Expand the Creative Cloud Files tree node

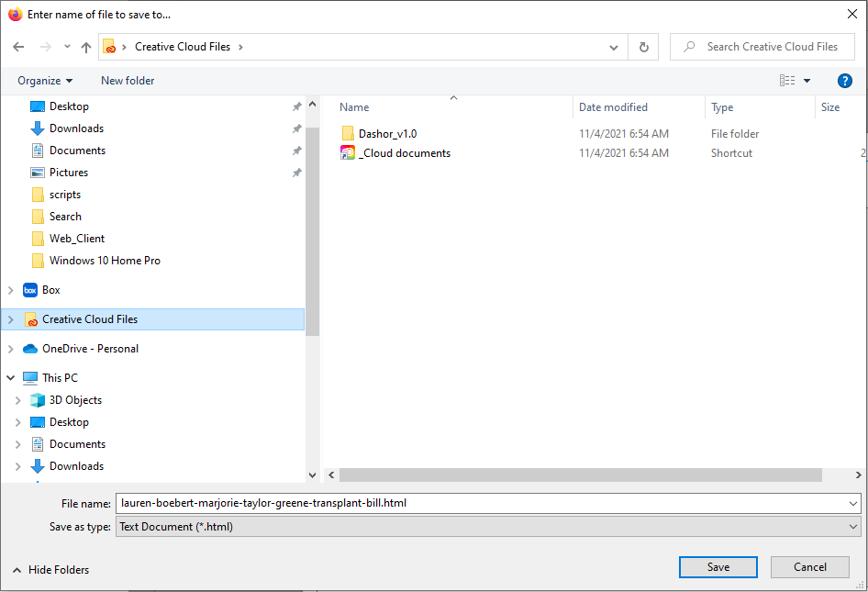[x=11, y=319]
